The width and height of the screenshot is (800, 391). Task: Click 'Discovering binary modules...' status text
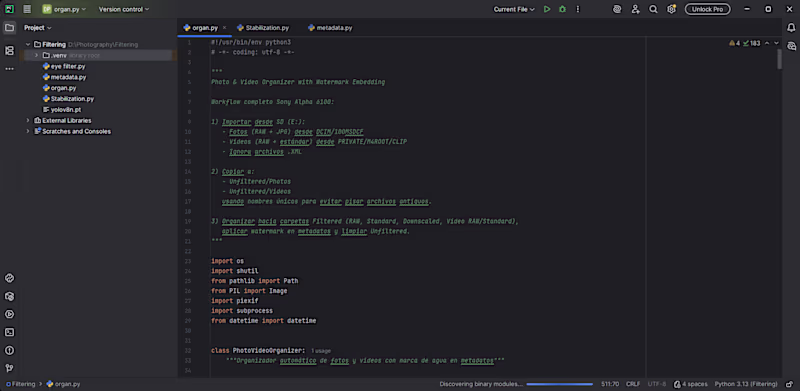pyautogui.click(x=481, y=384)
